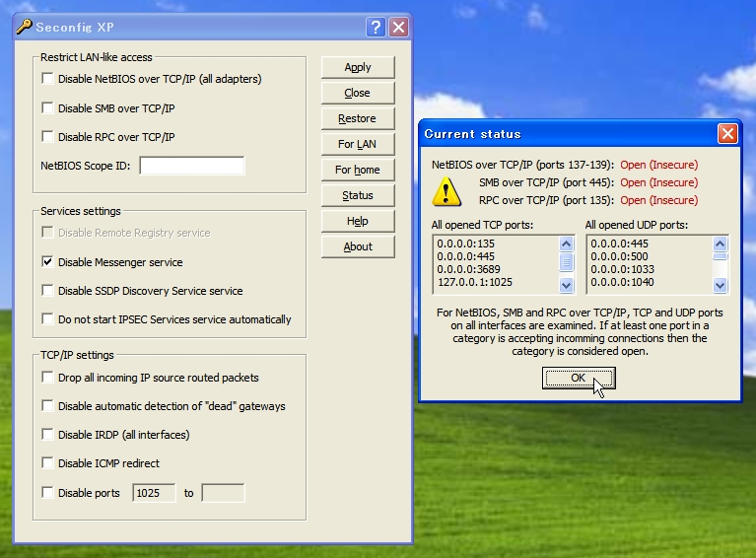756x558 pixels.
Task: Tick the Disable ports checkbox
Action: [47, 492]
